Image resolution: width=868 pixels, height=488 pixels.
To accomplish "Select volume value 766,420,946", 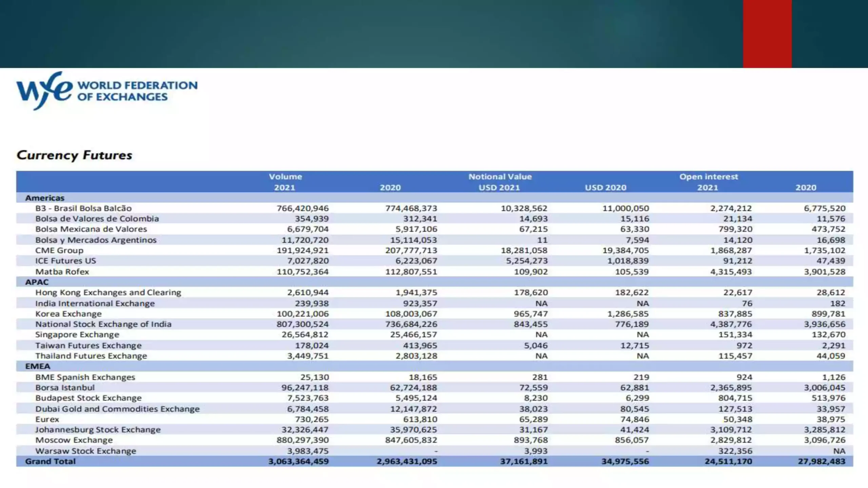I will point(302,208).
